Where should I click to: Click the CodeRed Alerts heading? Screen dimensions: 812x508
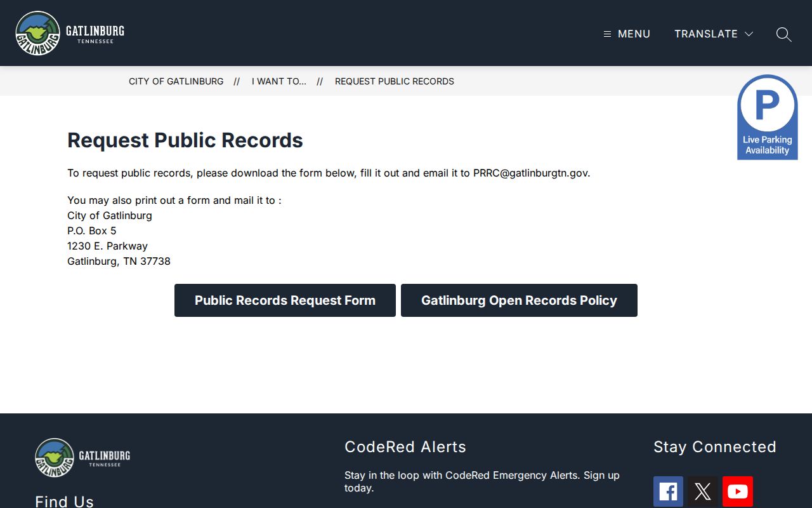pos(405,447)
